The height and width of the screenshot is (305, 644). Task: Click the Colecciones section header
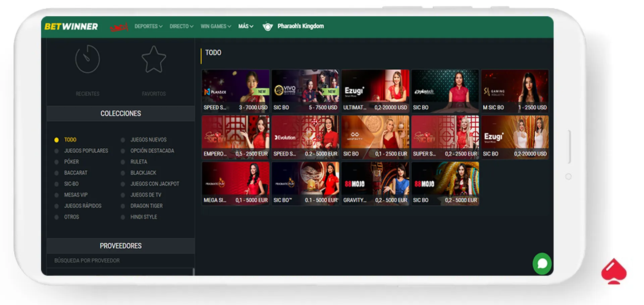click(121, 114)
